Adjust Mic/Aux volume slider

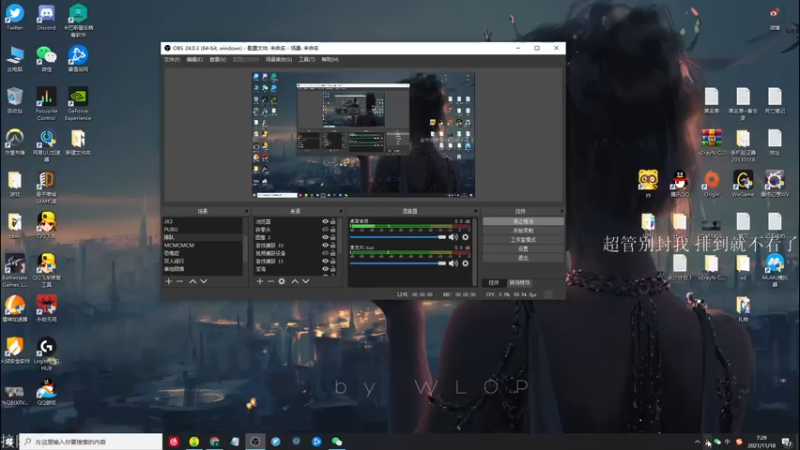coord(398,263)
